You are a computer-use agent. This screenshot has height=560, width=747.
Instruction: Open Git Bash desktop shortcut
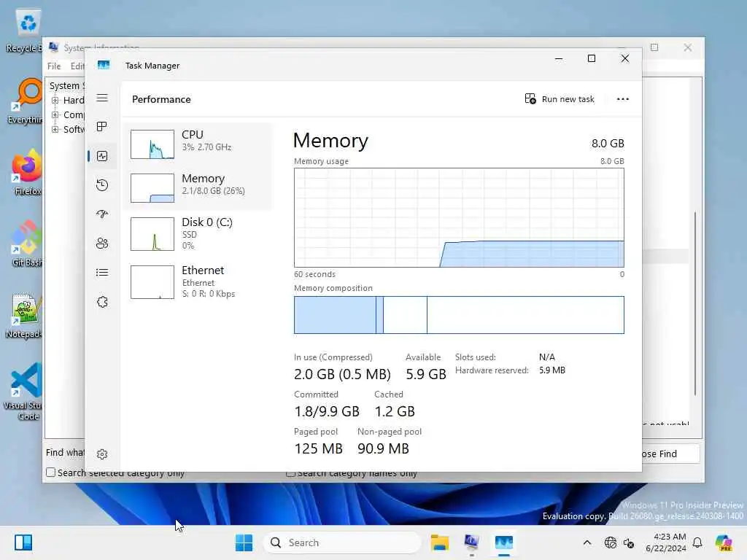28,244
